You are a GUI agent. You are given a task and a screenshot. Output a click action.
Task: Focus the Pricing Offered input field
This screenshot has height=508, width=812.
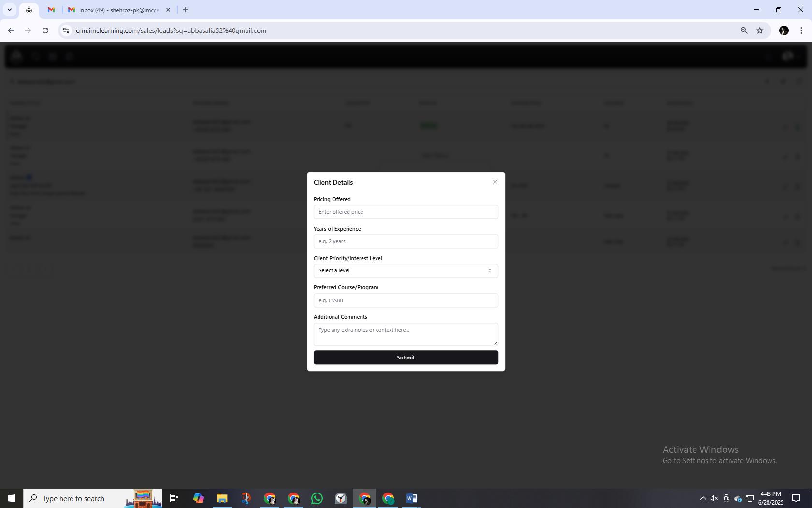[x=406, y=212]
